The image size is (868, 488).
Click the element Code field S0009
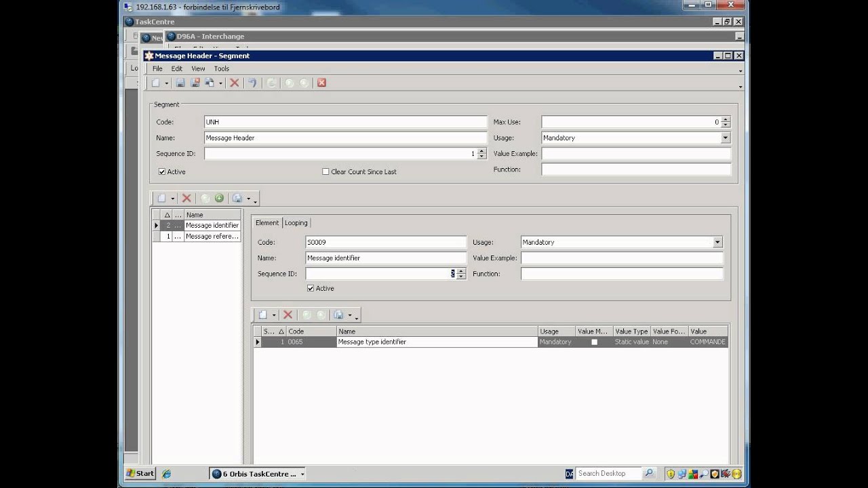pos(386,242)
